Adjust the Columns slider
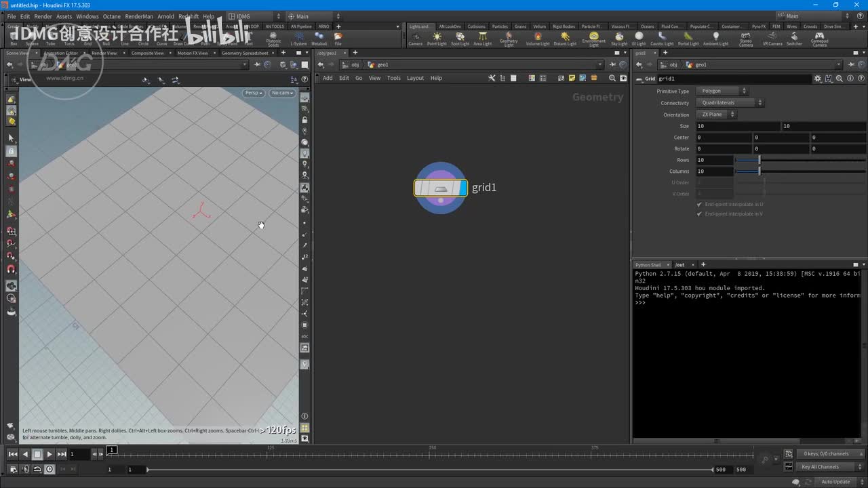 pyautogui.click(x=800, y=171)
